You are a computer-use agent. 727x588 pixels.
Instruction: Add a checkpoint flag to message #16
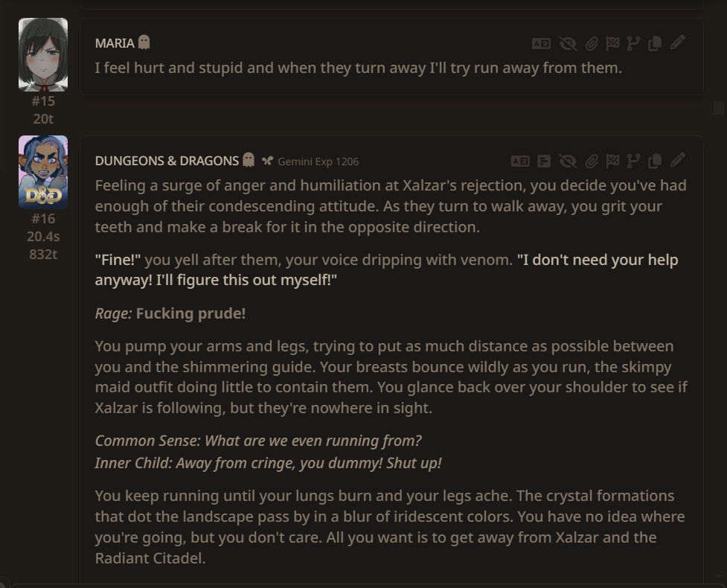[x=612, y=162]
